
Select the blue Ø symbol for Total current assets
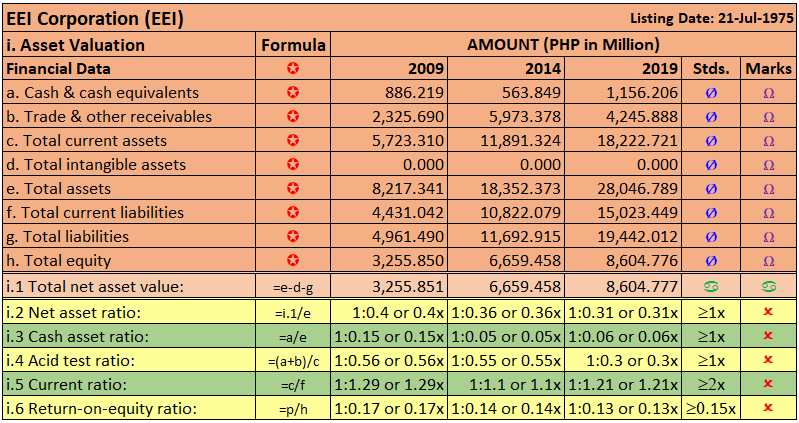click(x=711, y=141)
